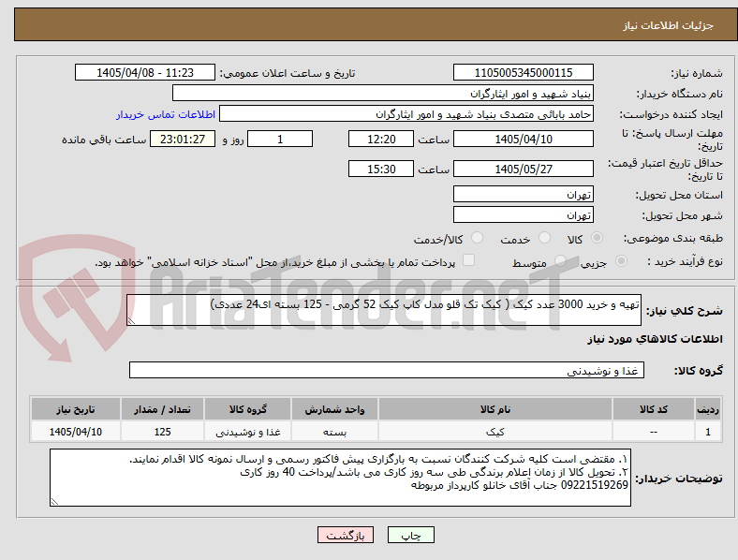
Task: Click the چاپ print button
Action: click(411, 535)
